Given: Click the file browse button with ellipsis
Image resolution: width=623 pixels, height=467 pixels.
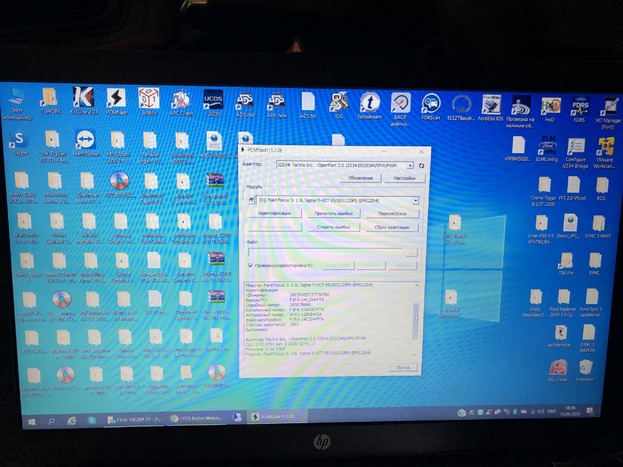Looking at the screenshot, I should pos(413,252).
